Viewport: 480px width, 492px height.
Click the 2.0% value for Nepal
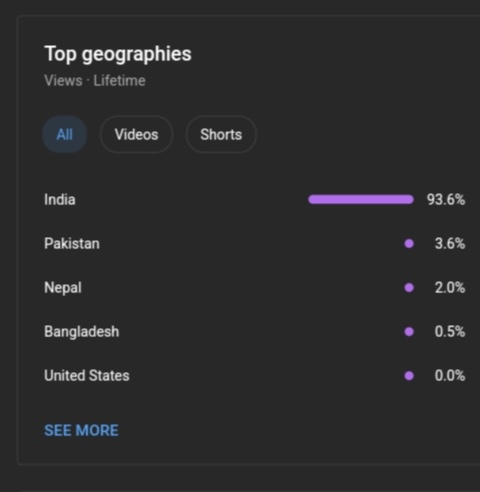point(450,288)
